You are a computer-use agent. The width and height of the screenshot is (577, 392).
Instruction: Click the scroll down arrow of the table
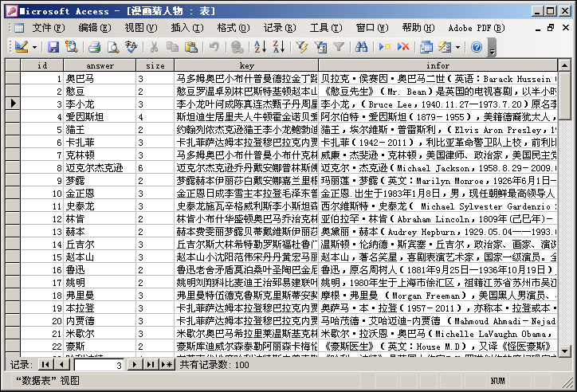pyautogui.click(x=564, y=351)
